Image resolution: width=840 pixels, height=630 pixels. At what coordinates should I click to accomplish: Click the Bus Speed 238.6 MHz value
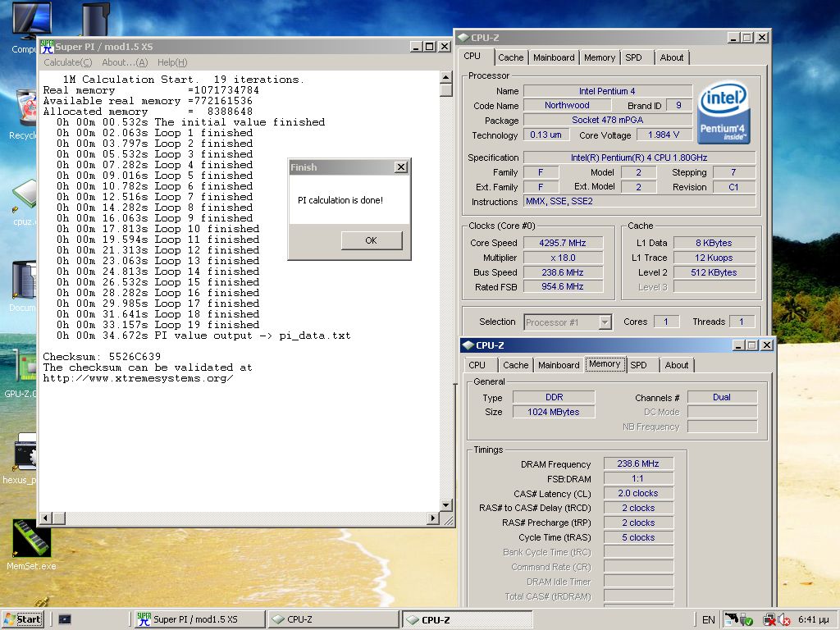pos(563,272)
